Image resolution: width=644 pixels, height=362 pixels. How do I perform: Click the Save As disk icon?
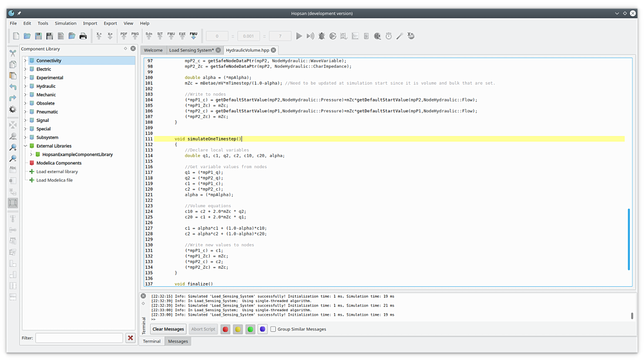pos(49,36)
